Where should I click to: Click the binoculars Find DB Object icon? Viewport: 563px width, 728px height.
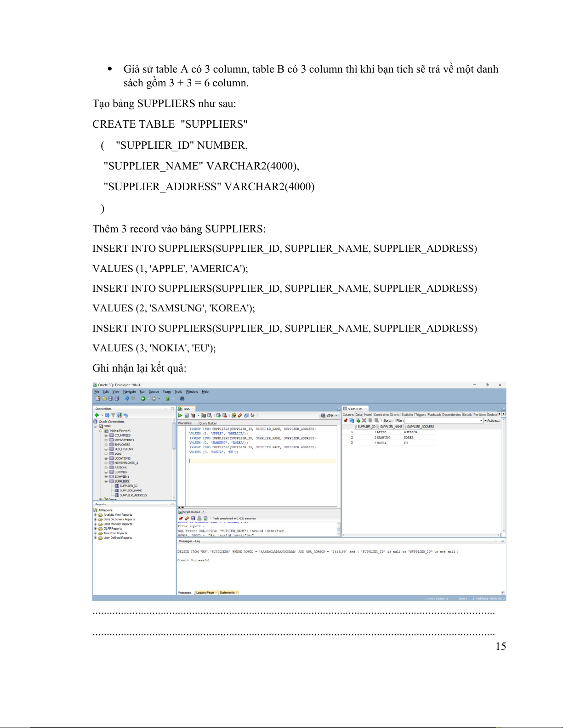(x=182, y=399)
